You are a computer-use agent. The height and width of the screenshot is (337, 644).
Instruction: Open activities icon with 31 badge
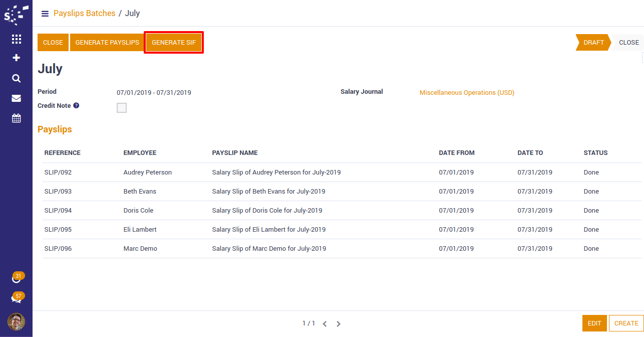pyautogui.click(x=17, y=278)
